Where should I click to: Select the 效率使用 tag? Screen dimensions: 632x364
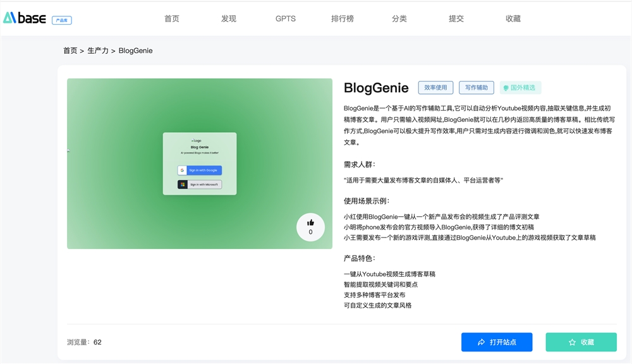[x=435, y=88]
